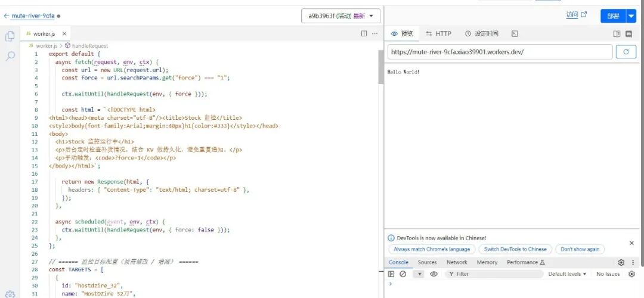Open the Default levels dropdown
This screenshot has height=298, width=644.
(567, 274)
